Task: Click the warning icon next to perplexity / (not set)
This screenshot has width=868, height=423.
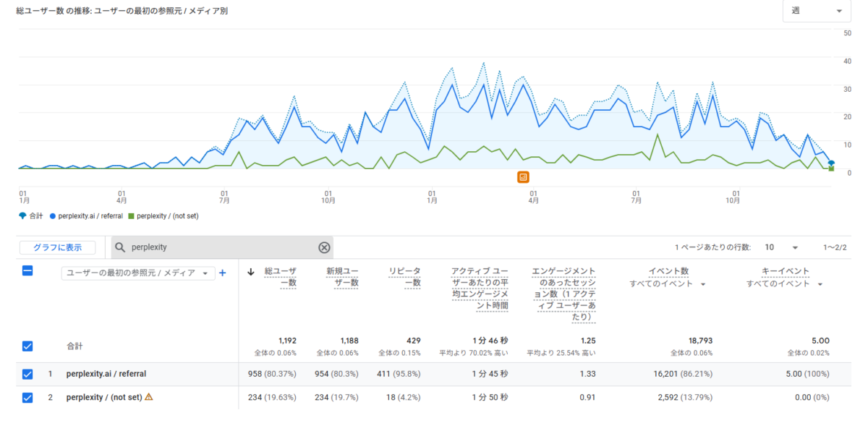Action: (x=149, y=397)
